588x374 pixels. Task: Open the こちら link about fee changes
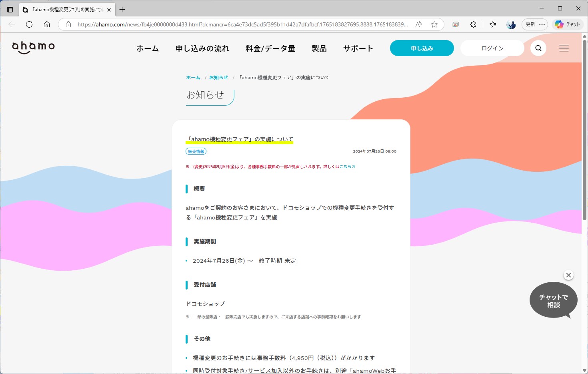pos(346,166)
